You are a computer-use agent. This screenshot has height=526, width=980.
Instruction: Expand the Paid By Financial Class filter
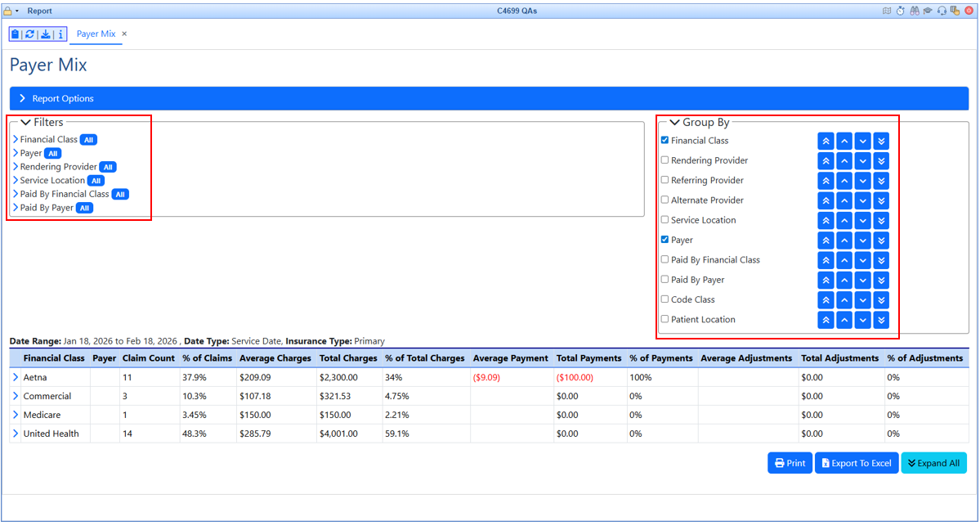[x=16, y=194]
